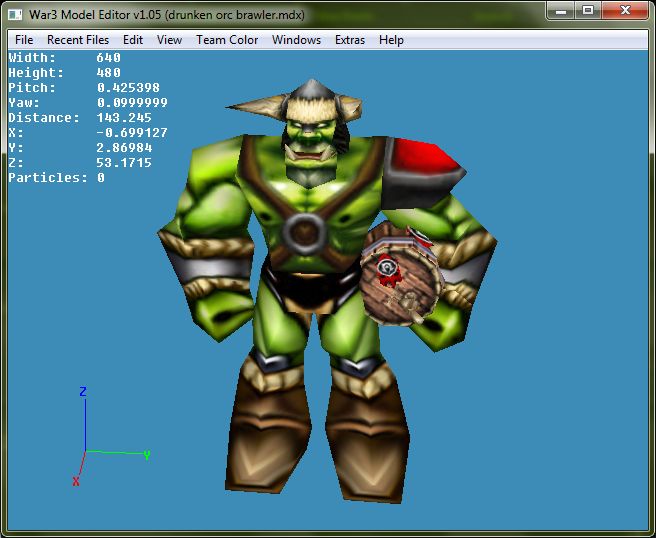Click the Distance value 143.245

tap(124, 118)
